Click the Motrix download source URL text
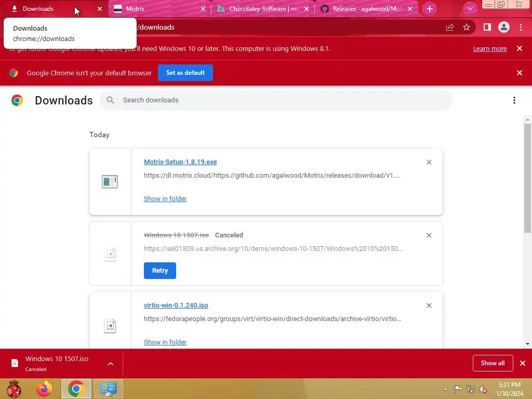 coord(272,176)
